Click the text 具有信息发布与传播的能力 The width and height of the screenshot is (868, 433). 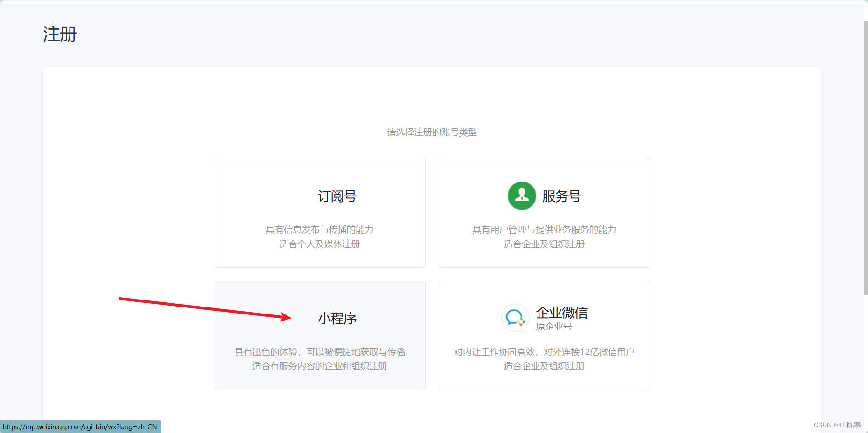(320, 230)
